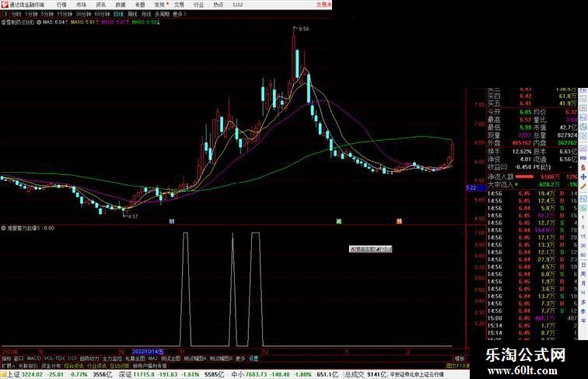Select the 1分钟 chart period
The height and width of the screenshot is (379, 588).
click(x=31, y=14)
